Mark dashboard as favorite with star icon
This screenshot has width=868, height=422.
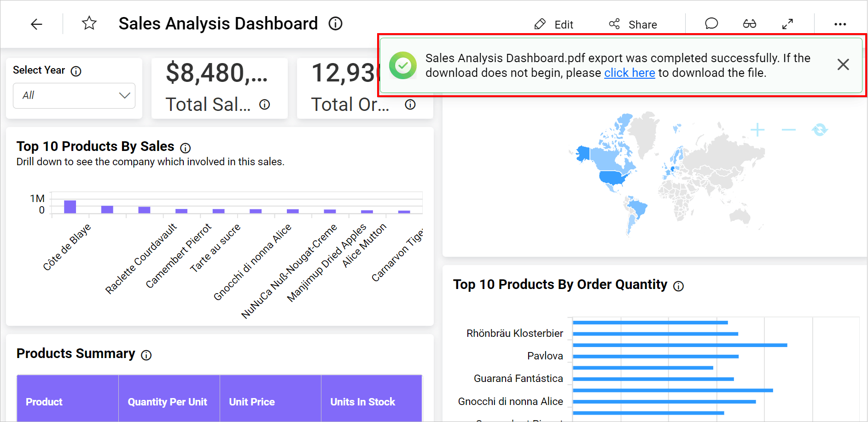coord(89,23)
